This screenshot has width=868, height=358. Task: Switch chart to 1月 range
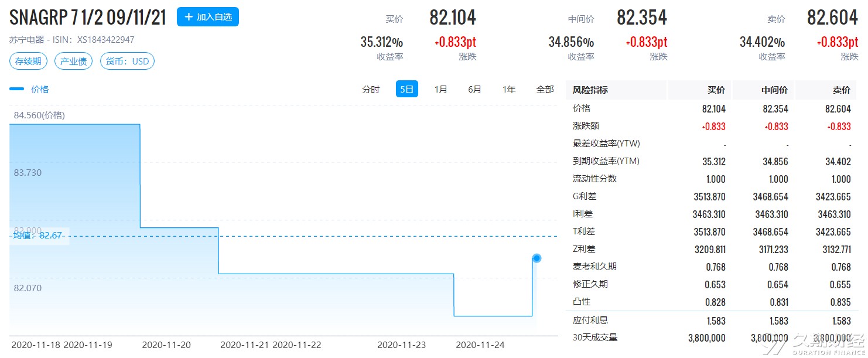(x=440, y=89)
